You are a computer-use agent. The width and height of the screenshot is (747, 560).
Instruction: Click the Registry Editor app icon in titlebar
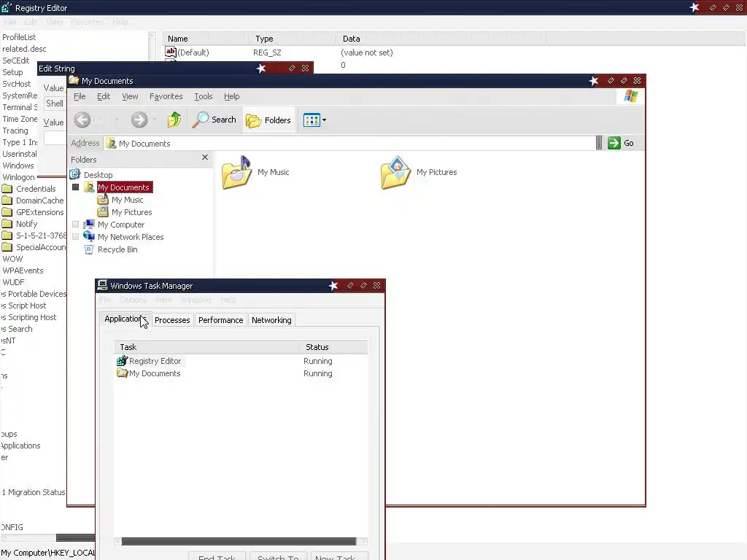(7, 7)
